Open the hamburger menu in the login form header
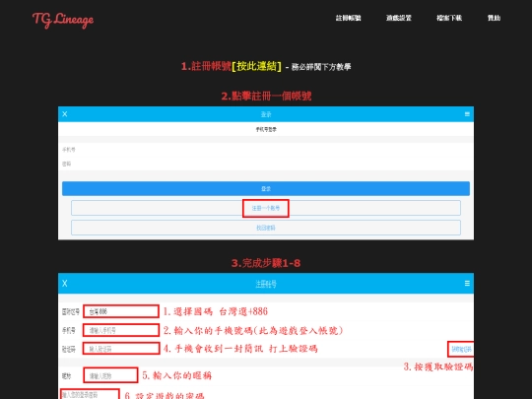 click(467, 114)
